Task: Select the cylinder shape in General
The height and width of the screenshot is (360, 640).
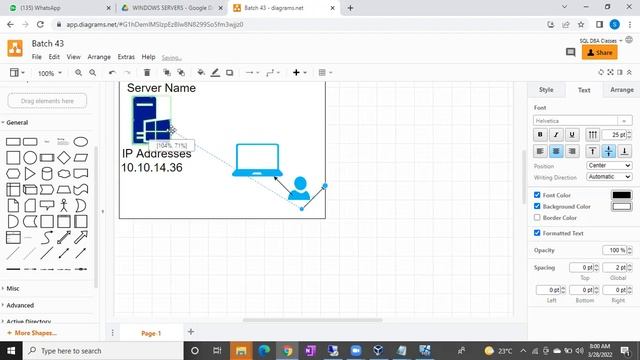Action: 47,173
